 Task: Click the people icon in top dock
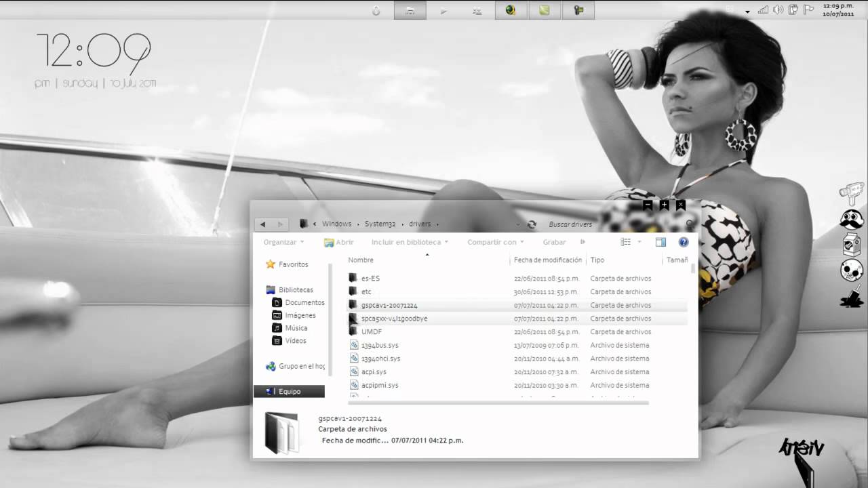477,10
